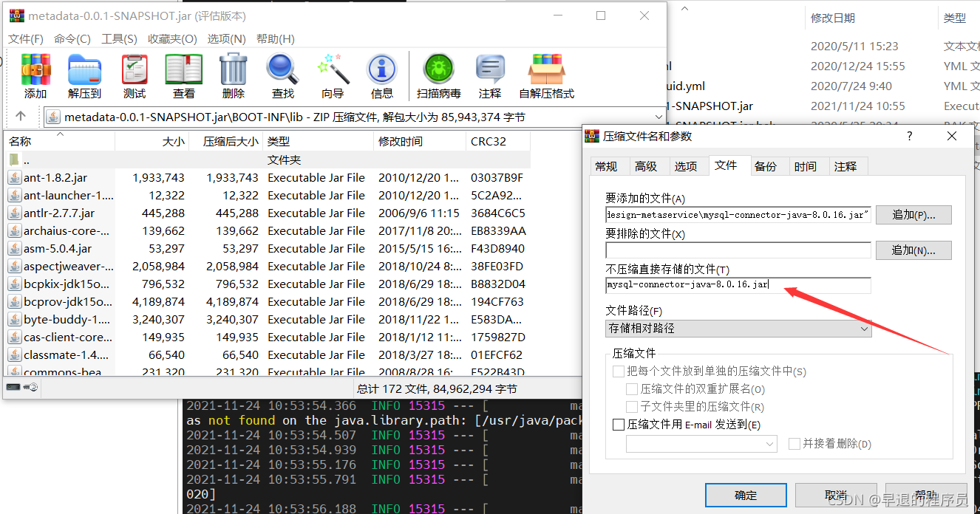Expand the archive path address bar dropdown
The height and width of the screenshot is (514, 980).
658,116
